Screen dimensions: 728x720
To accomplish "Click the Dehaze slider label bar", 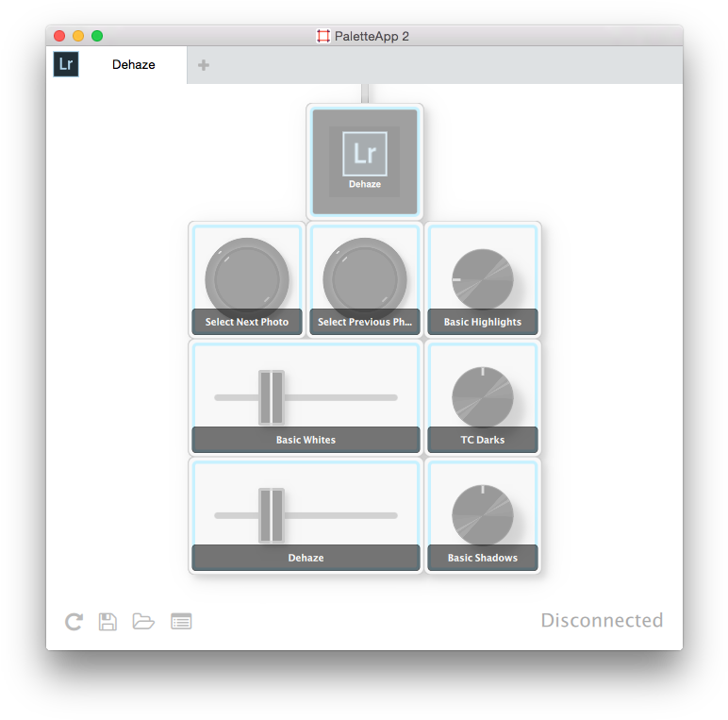I will click(306, 558).
